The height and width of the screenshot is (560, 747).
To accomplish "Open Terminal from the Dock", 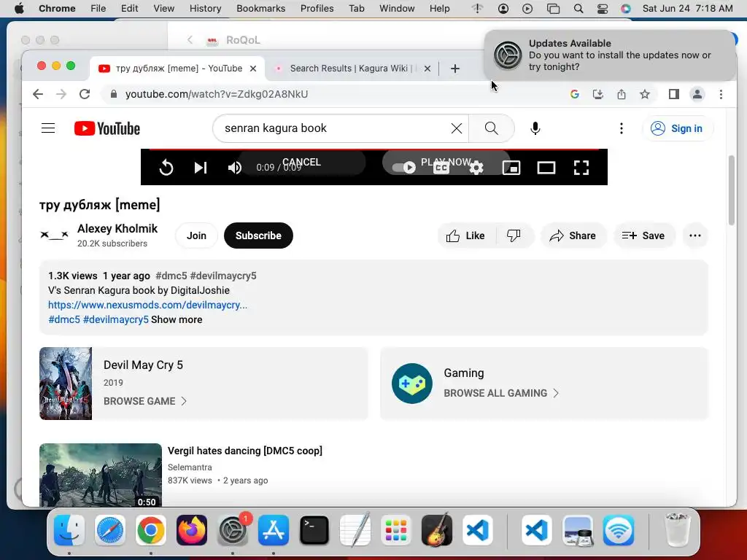I will tap(314, 530).
